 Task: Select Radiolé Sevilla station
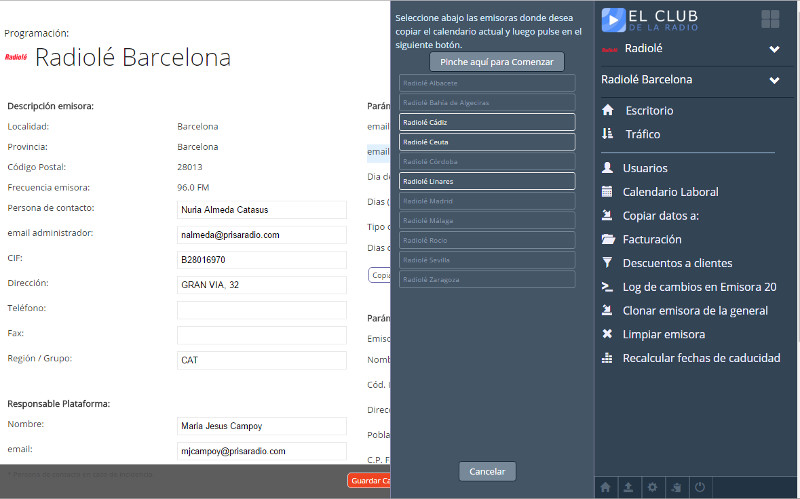pyautogui.click(x=487, y=260)
